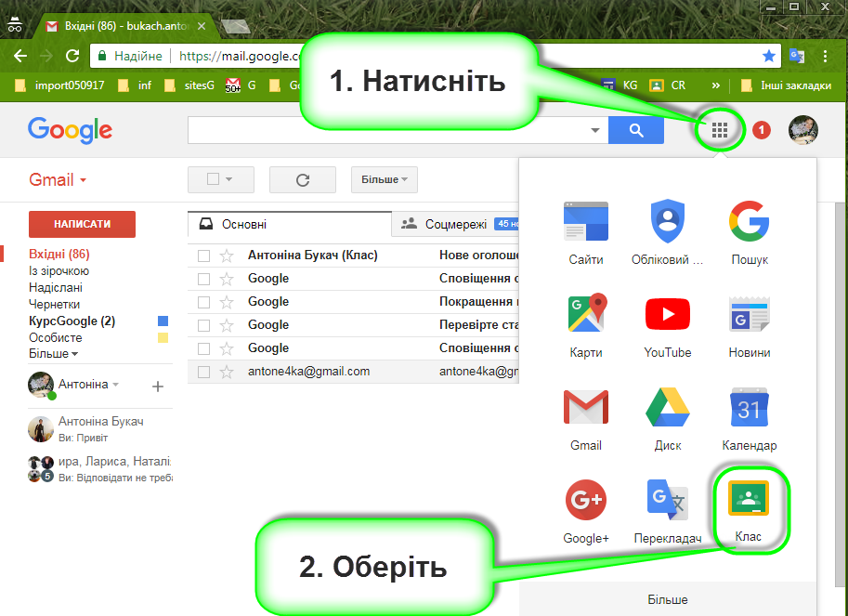
Task: Open Сайти (Sites) app
Action: 586,233
